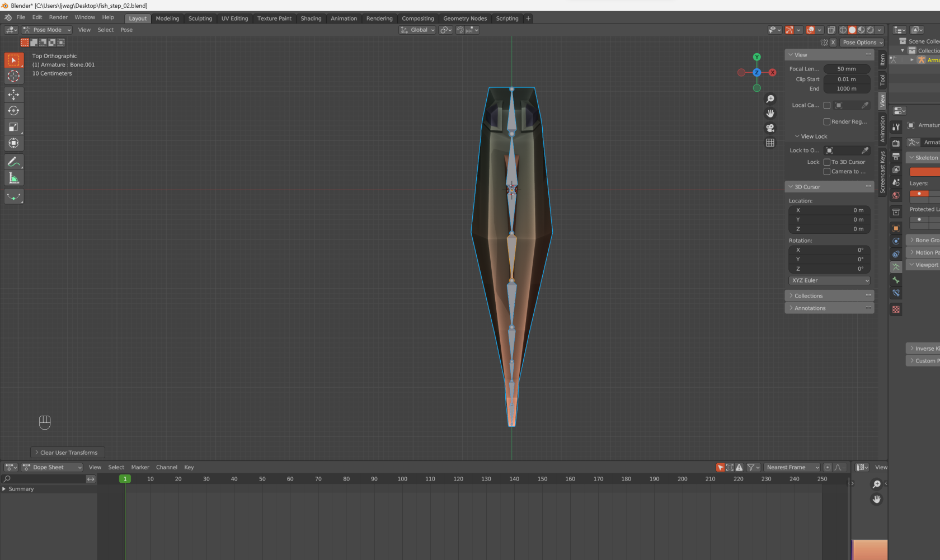
Task: Open the Nearest Frame snapping dropdown
Action: pos(792,468)
